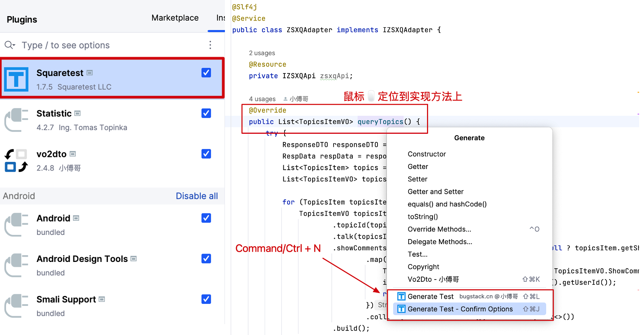The width and height of the screenshot is (644, 335).
Task: Click the 2 usages hint above zsxqApi
Action: tap(262, 53)
